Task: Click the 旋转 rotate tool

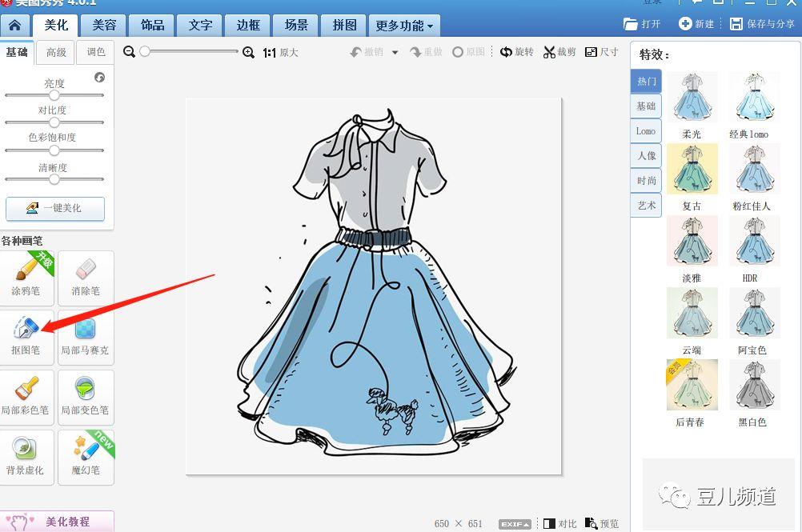Action: coord(516,52)
